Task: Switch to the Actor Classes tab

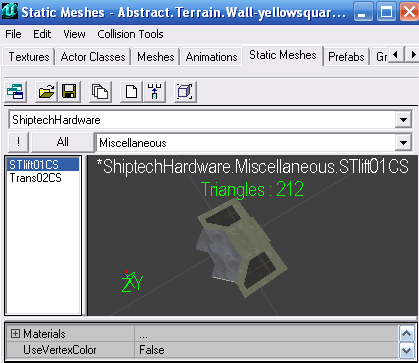Action: (x=93, y=57)
